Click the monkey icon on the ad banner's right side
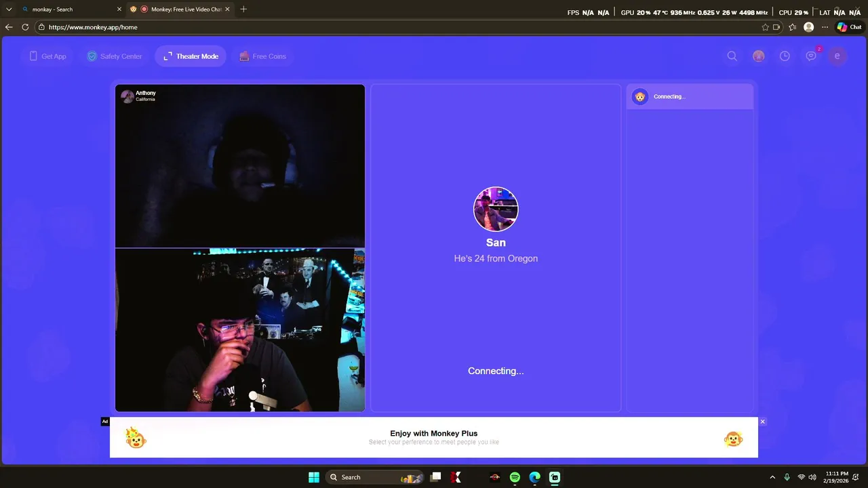The width and height of the screenshot is (868, 488). [733, 439]
